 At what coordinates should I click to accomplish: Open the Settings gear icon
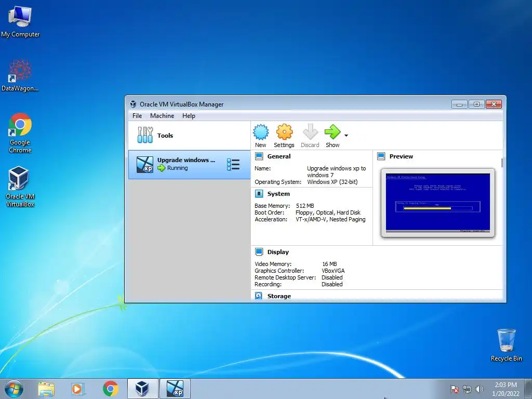coord(284,131)
